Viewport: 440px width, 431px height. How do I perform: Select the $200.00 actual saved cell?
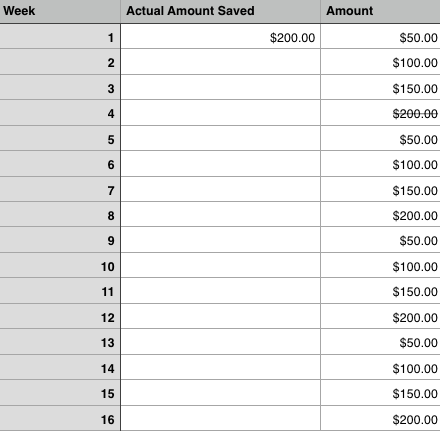click(x=220, y=36)
